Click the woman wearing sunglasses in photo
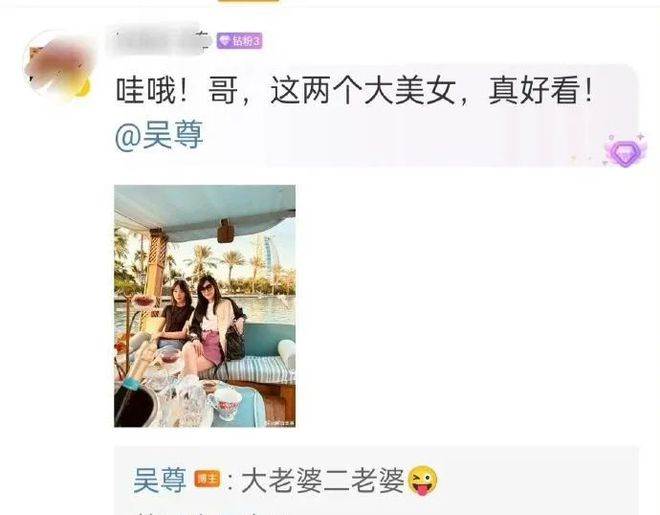Viewport: 660px width, 515px height. click(213, 320)
